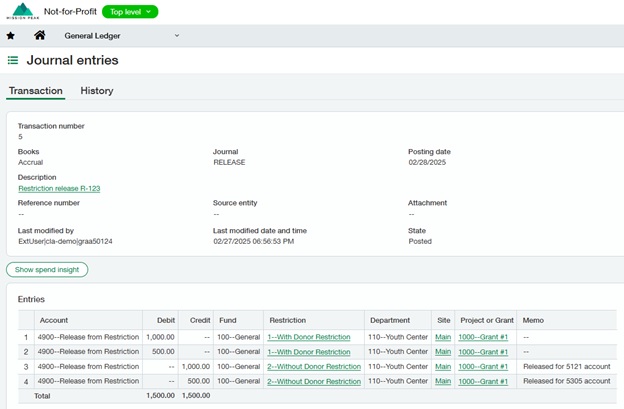Open With Donor Restriction link in row 1
The height and width of the screenshot is (409, 624).
coord(309,337)
